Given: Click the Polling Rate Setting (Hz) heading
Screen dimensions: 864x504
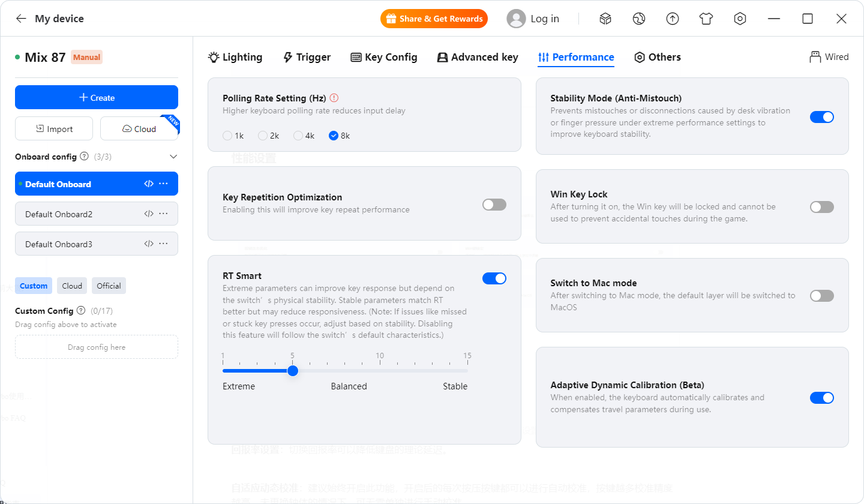Looking at the screenshot, I should (274, 98).
